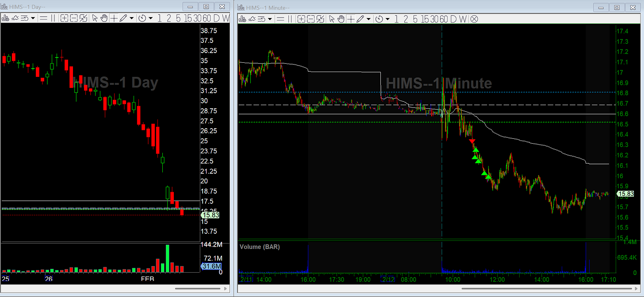
Task: Switch Minute chart window to 30-minute interval
Action: click(434, 19)
